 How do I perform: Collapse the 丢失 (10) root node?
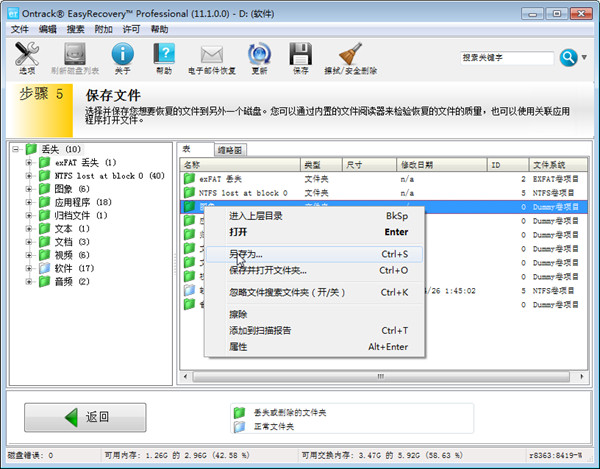(15, 149)
